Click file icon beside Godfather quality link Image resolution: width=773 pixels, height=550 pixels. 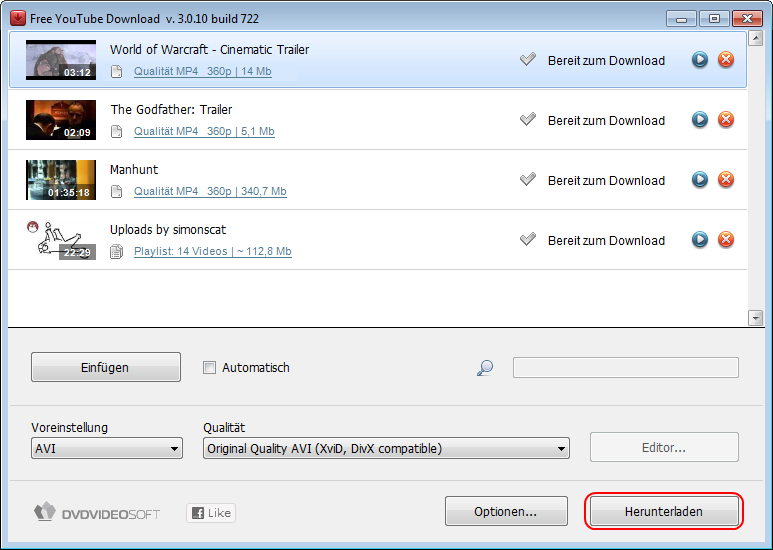point(116,132)
